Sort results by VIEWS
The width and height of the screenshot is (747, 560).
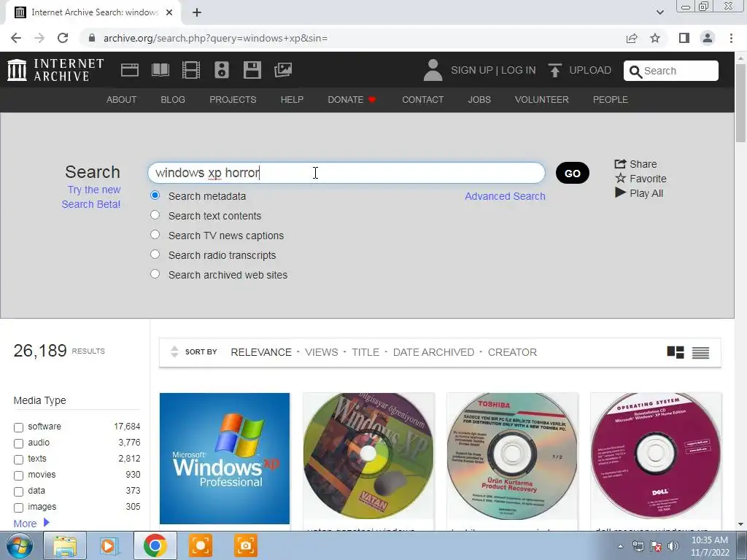[x=322, y=352]
